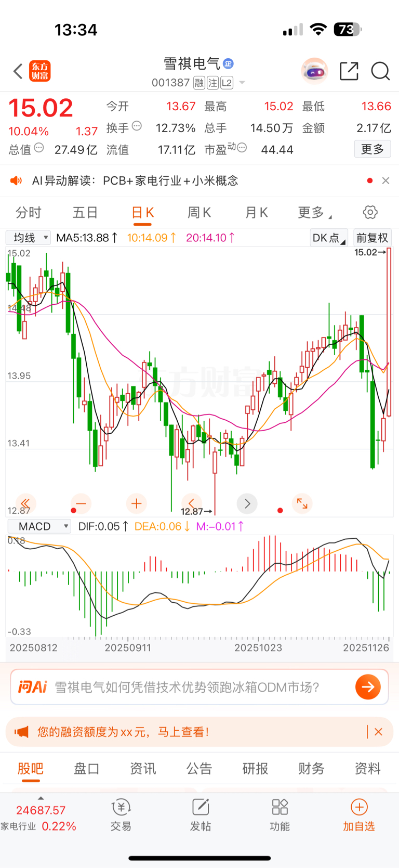Tap the blue enterprise verification badge
The height and width of the screenshot is (868, 399).
[x=228, y=63]
